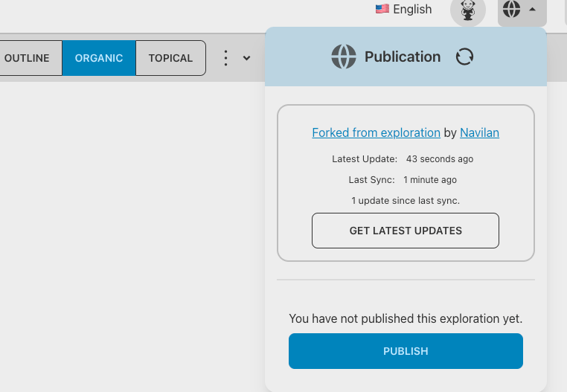The image size is (567, 392).
Task: Click the '1 update since last sync' notice
Action: 406,201
